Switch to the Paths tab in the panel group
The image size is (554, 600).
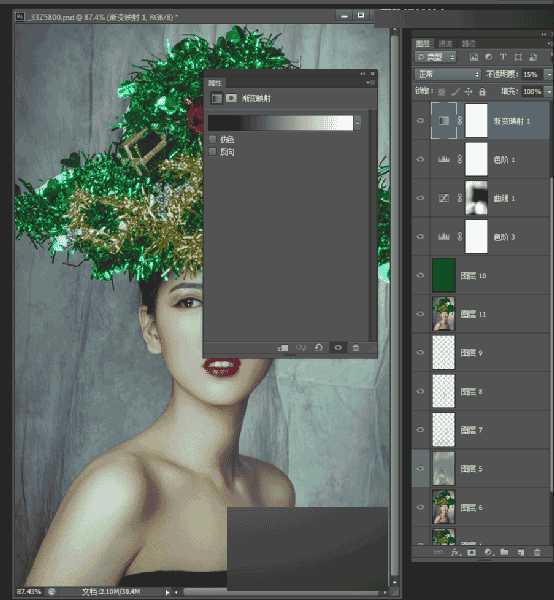(468, 44)
